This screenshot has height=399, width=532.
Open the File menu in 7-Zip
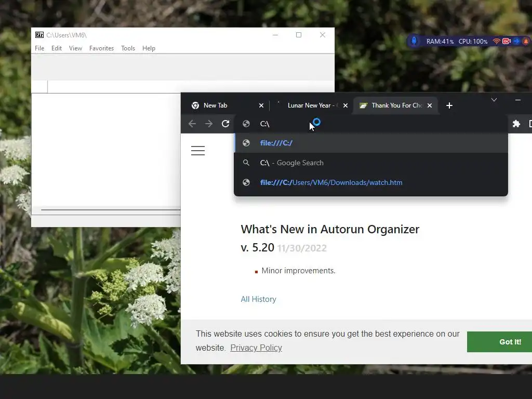click(x=39, y=48)
